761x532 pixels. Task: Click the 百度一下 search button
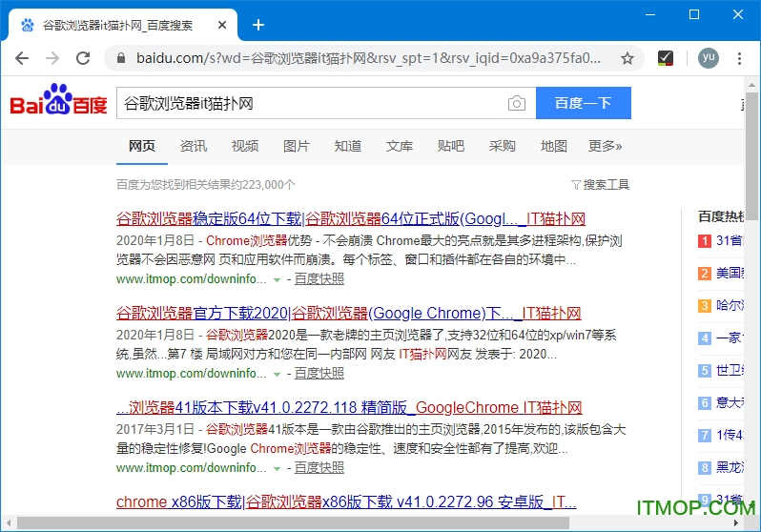tap(584, 103)
